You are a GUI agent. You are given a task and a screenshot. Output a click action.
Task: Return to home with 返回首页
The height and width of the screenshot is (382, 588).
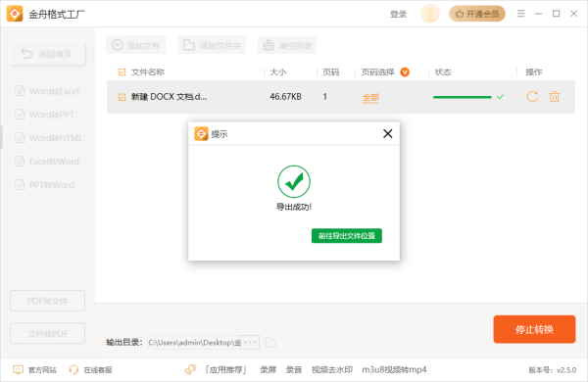point(48,54)
